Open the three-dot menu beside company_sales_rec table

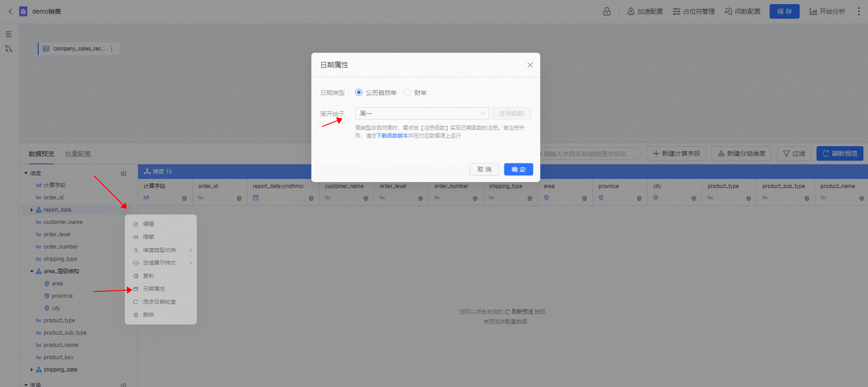(112, 49)
